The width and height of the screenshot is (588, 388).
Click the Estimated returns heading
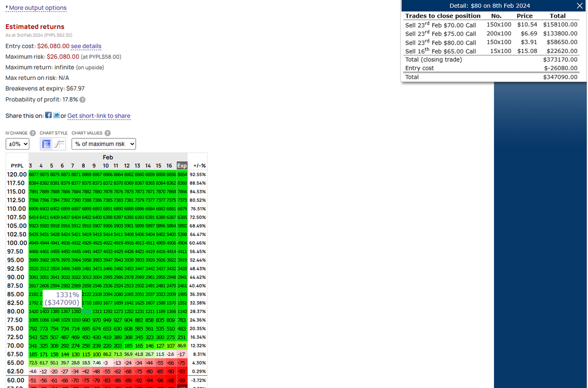[x=35, y=26]
